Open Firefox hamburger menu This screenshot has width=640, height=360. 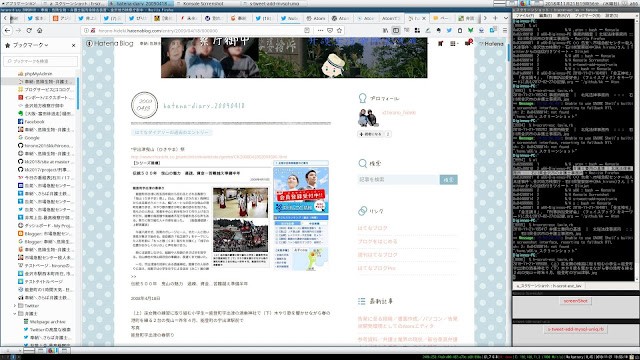[505, 30]
